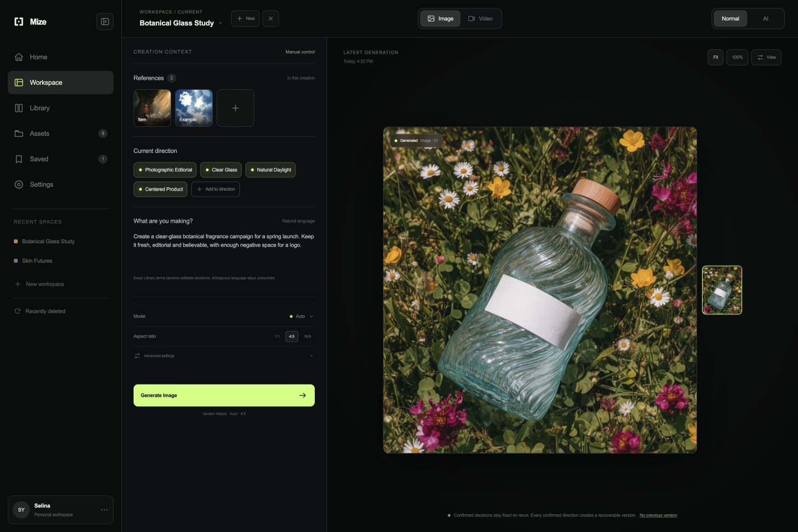Click Add to direction button
This screenshot has height=532, width=798.
tap(216, 190)
